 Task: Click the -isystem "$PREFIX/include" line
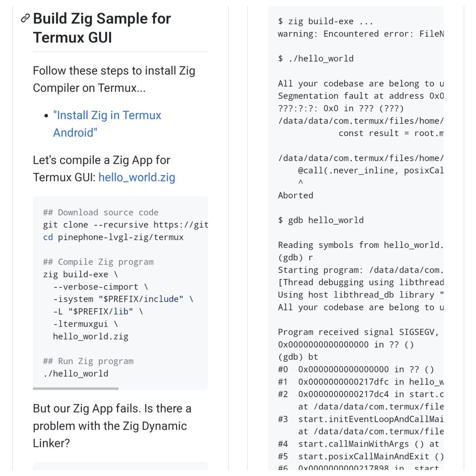[x=123, y=299]
